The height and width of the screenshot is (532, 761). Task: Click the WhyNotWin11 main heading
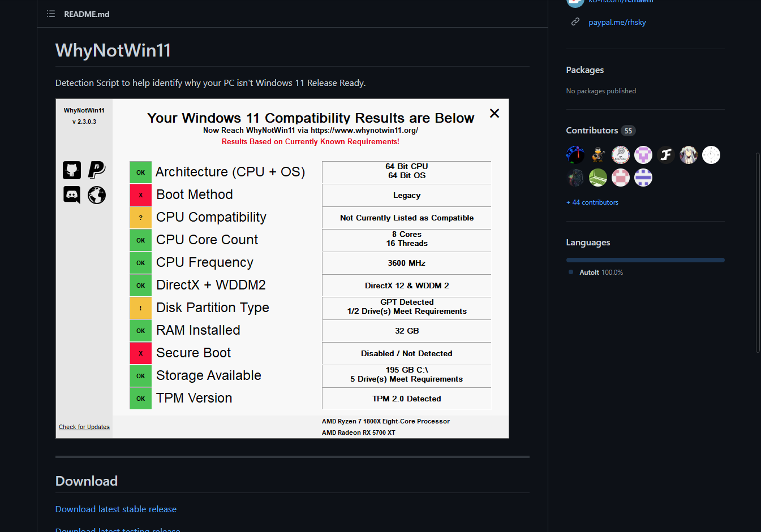click(x=113, y=50)
